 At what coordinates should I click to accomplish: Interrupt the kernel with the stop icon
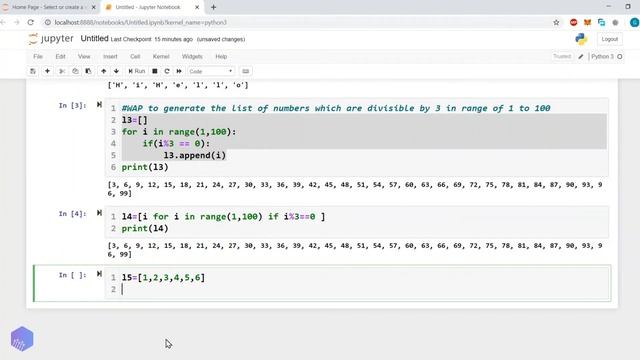[155, 71]
